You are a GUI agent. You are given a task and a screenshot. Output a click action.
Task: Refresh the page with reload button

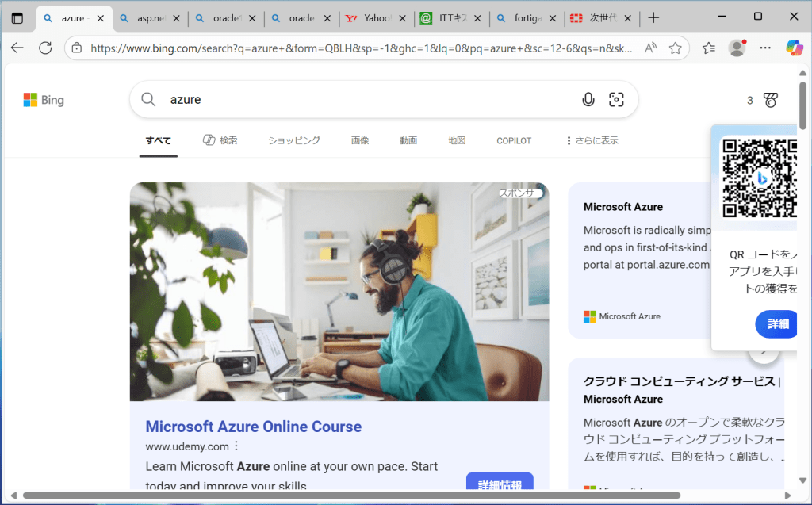tap(45, 48)
